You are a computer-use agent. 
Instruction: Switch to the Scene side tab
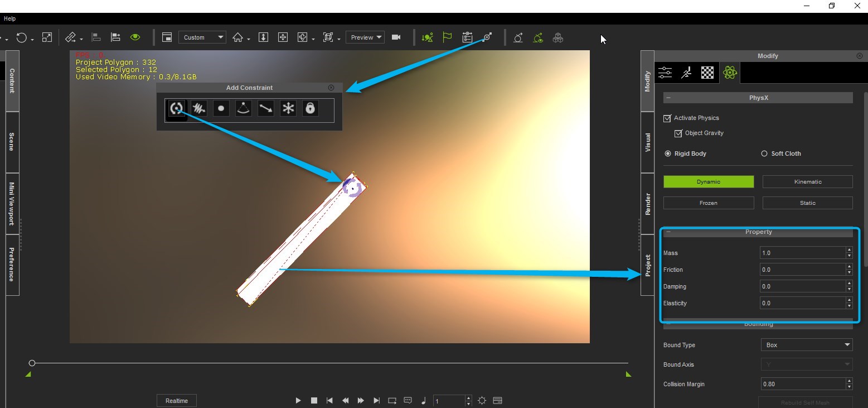(x=12, y=142)
